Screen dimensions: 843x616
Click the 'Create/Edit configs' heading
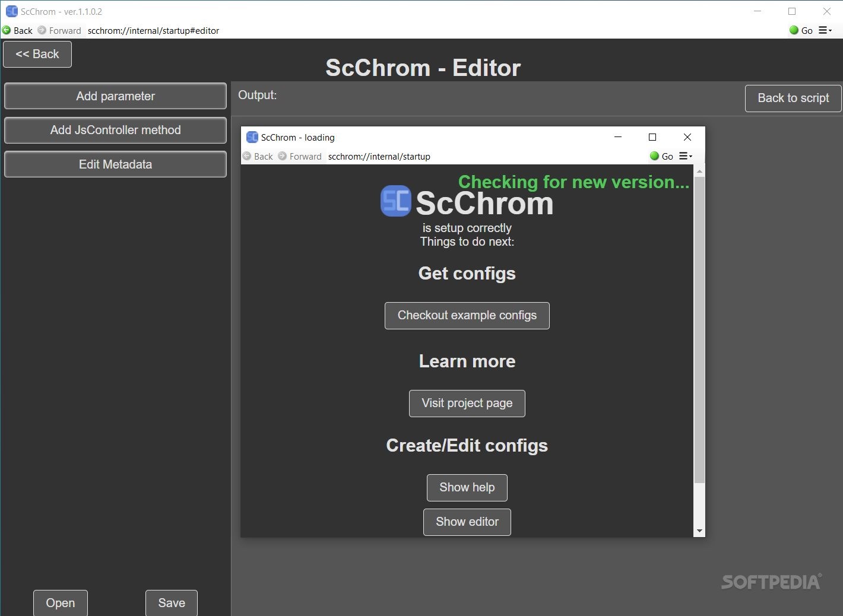pyautogui.click(x=467, y=446)
